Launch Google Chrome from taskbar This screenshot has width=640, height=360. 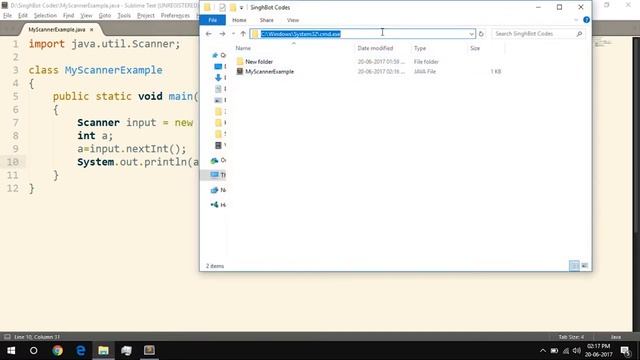click(57, 351)
